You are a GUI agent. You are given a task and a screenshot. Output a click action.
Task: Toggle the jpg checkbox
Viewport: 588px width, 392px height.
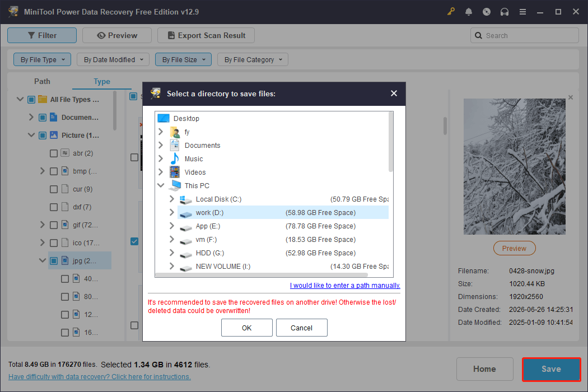click(x=54, y=261)
